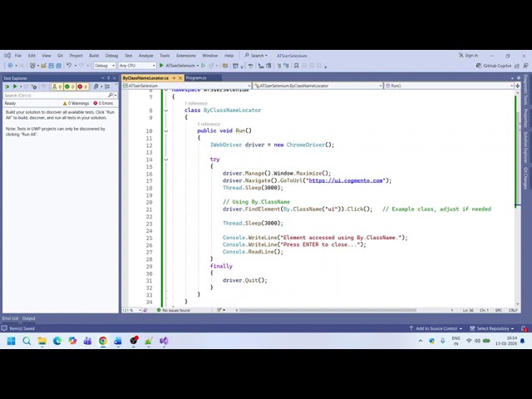This screenshot has height=399, width=532.
Task: Click the horizontal scrollbar in code editor
Action: click(x=328, y=310)
